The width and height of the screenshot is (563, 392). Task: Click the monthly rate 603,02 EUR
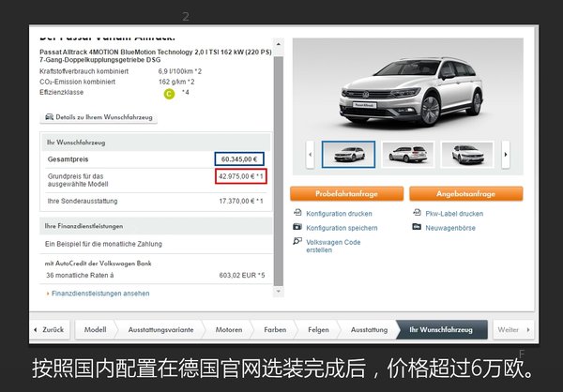point(242,276)
